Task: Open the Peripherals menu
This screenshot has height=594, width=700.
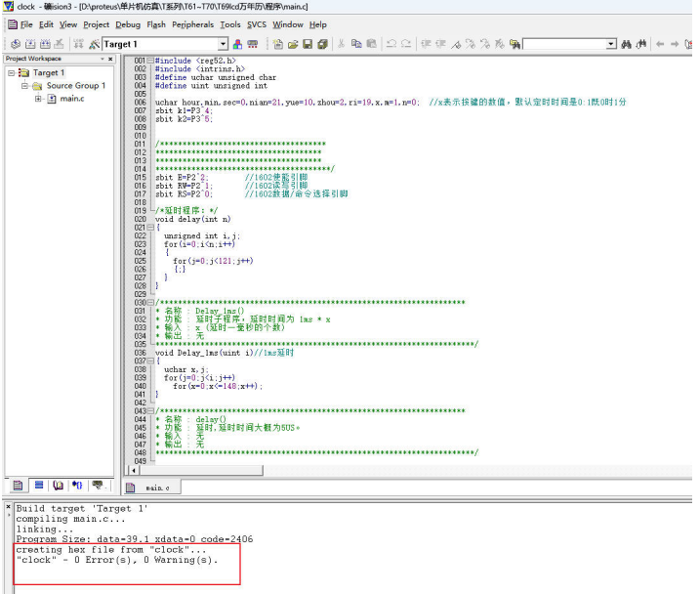Action: [x=193, y=24]
